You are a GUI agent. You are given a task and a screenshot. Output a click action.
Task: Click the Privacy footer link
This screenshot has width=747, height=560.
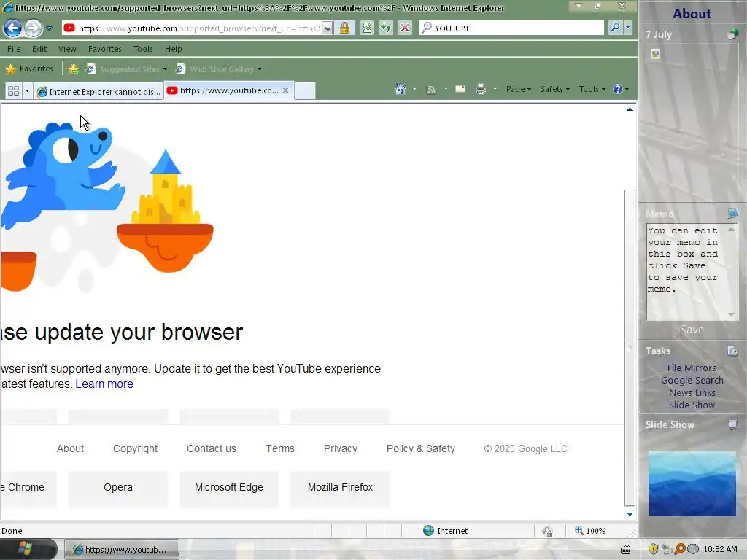(x=341, y=448)
